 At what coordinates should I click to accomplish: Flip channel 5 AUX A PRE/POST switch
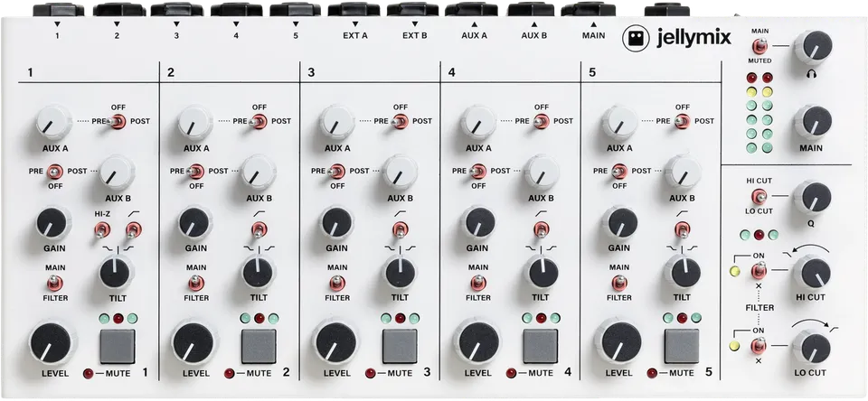(x=682, y=122)
